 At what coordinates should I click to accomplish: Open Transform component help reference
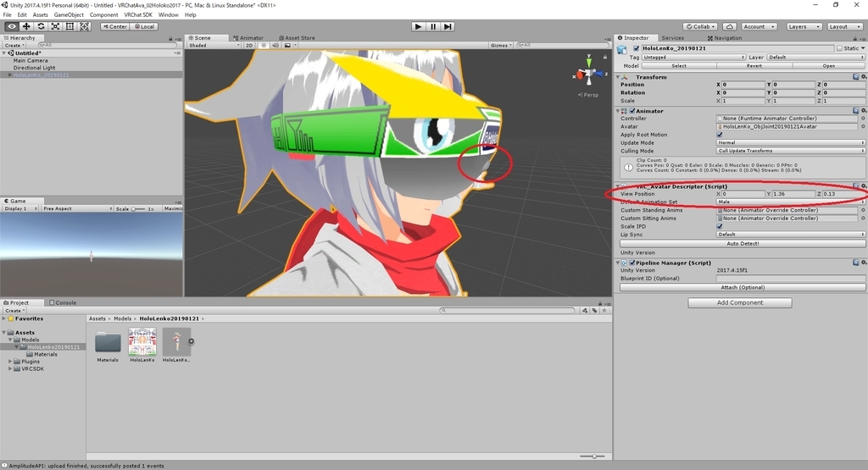(x=856, y=77)
